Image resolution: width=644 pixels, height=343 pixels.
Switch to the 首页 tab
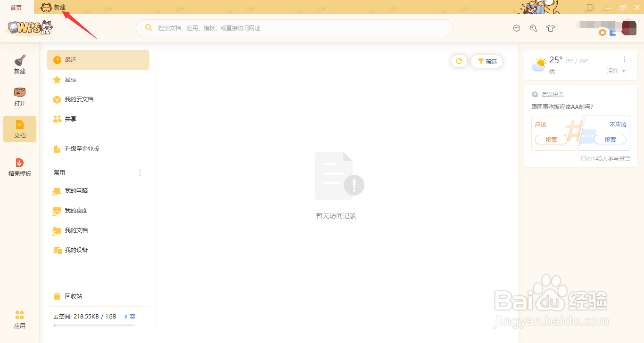(16, 7)
